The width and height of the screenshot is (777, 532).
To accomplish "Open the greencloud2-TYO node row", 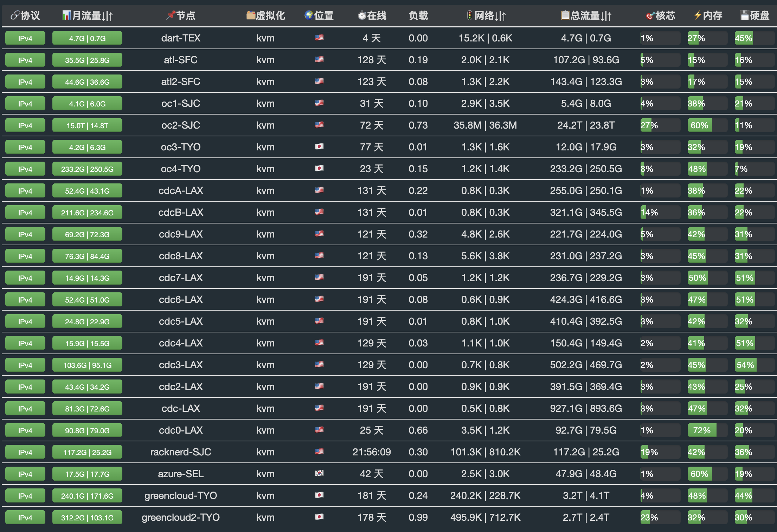I will [x=180, y=517].
